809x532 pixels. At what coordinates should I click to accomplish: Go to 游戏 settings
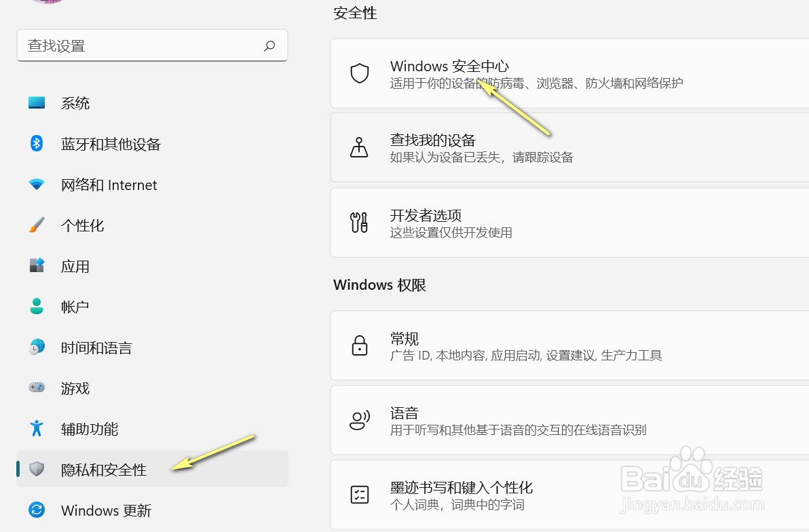pyautogui.click(x=152, y=387)
